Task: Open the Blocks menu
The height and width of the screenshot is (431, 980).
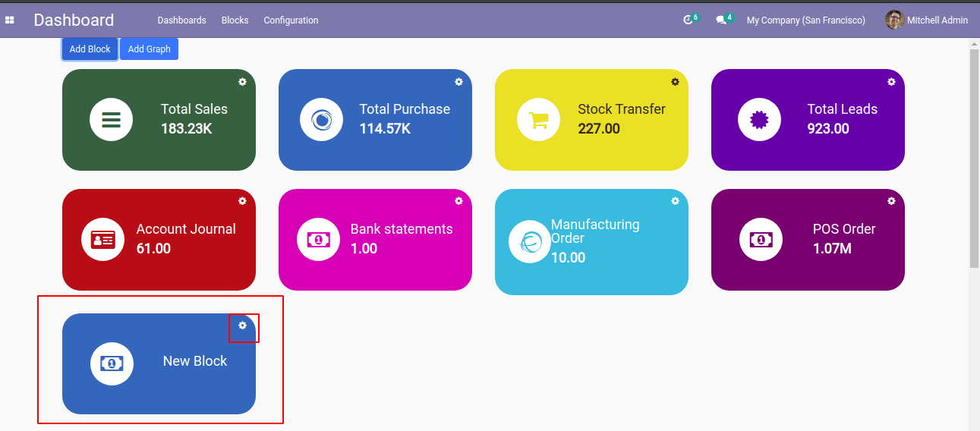Action: pos(235,20)
